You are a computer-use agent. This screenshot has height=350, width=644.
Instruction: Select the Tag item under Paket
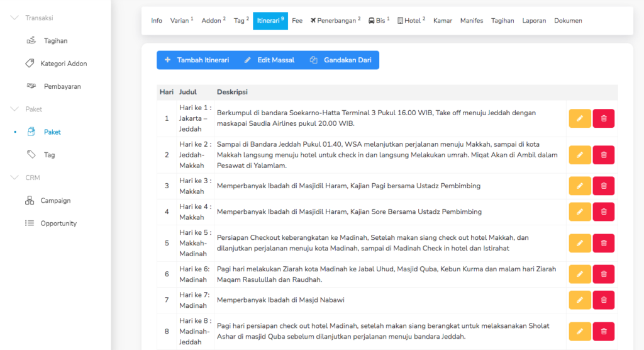[49, 155]
